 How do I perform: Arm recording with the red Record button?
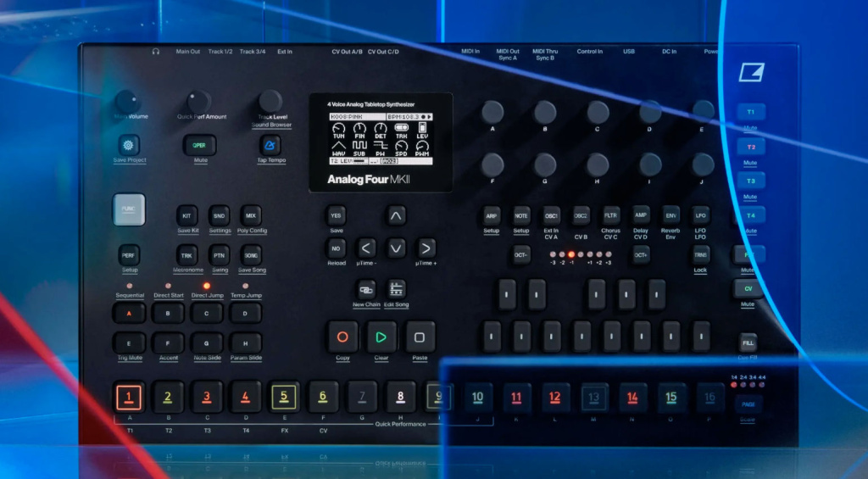(x=342, y=337)
